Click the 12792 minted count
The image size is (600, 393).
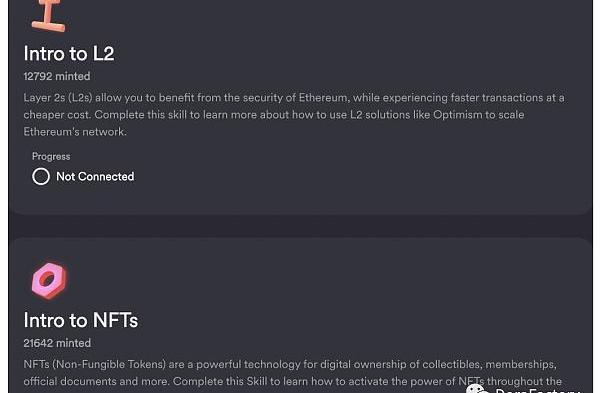tap(57, 76)
